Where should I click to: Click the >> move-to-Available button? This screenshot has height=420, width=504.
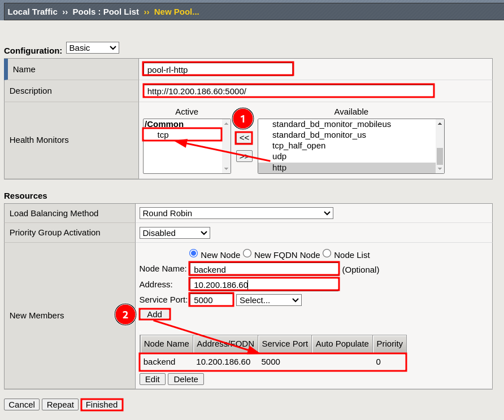pyautogui.click(x=244, y=156)
